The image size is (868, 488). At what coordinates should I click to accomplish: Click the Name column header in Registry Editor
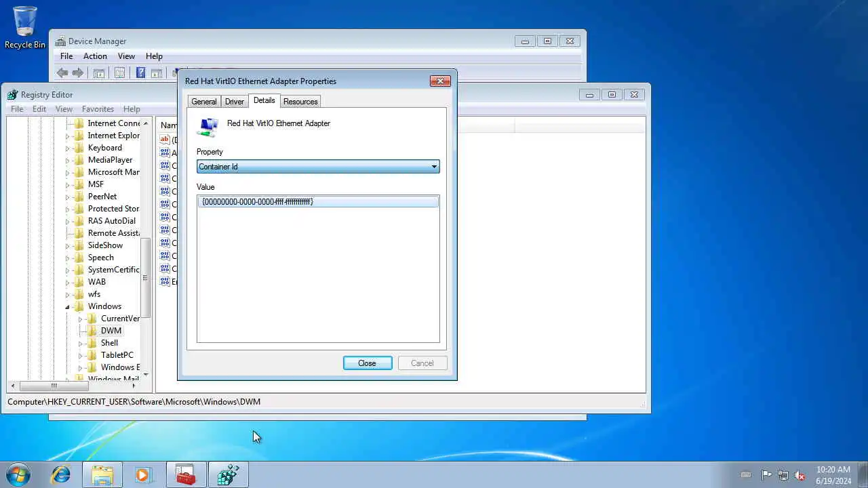(167, 125)
